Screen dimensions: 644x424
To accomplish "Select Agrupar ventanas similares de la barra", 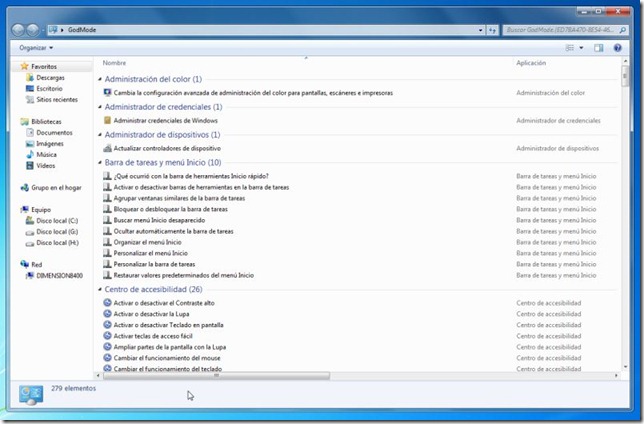I will pyautogui.click(x=179, y=198).
